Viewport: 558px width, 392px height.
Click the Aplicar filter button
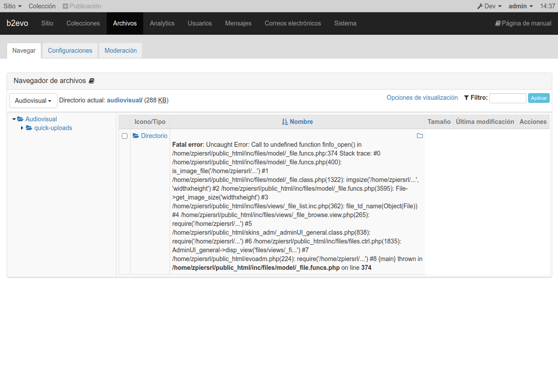(539, 98)
